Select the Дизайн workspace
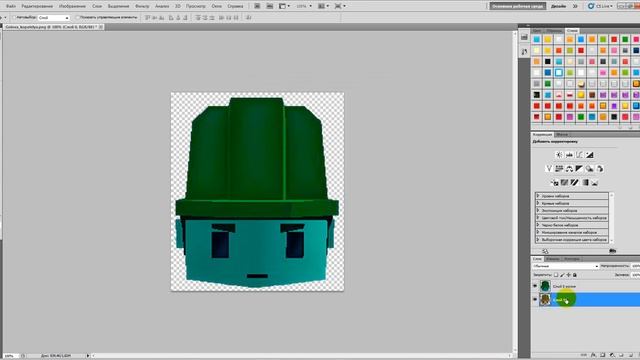 pyautogui.click(x=558, y=6)
